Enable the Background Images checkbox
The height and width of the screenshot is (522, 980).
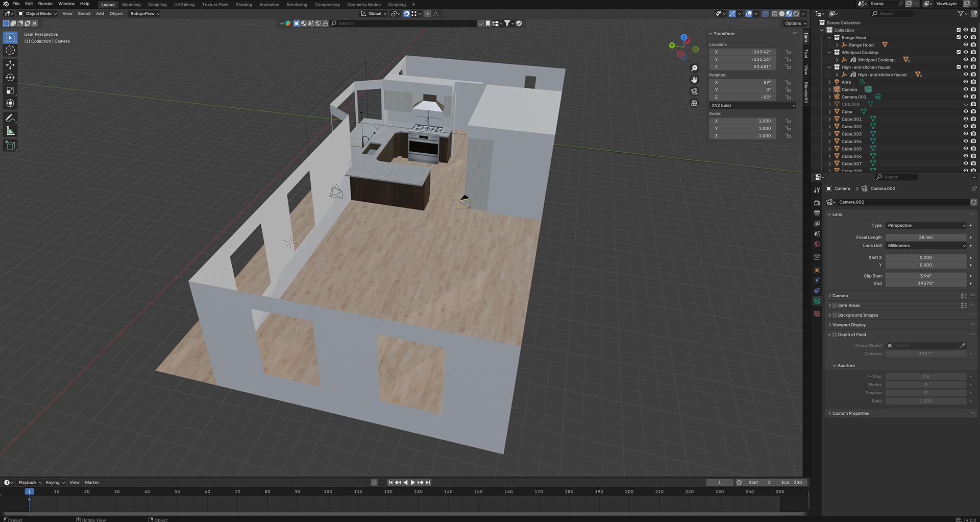pos(835,315)
